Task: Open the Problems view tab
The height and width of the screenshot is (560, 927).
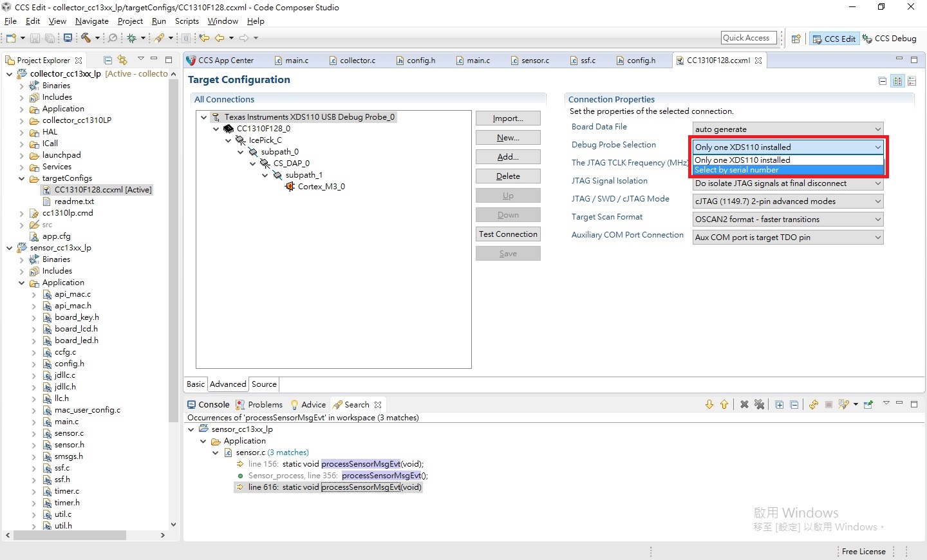Action: 259,405
